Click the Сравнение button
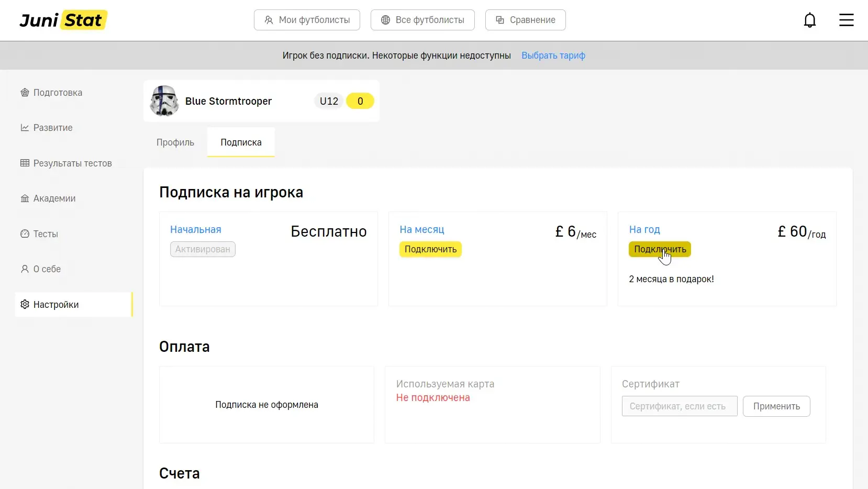 click(525, 20)
